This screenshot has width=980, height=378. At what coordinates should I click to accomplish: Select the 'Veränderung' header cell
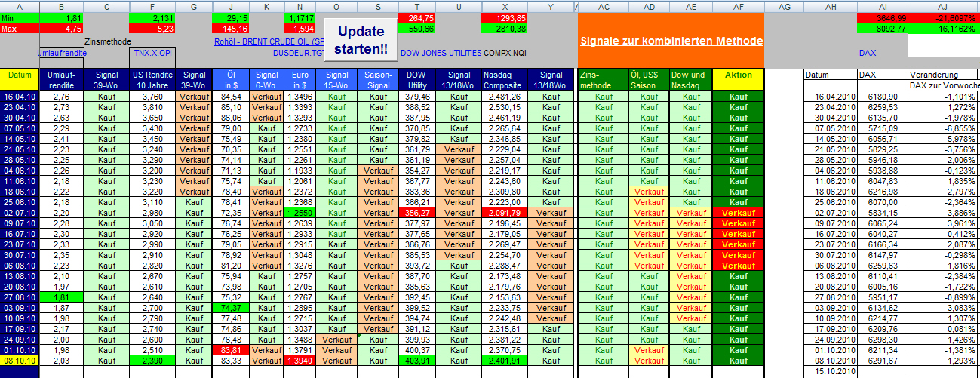coord(943,75)
